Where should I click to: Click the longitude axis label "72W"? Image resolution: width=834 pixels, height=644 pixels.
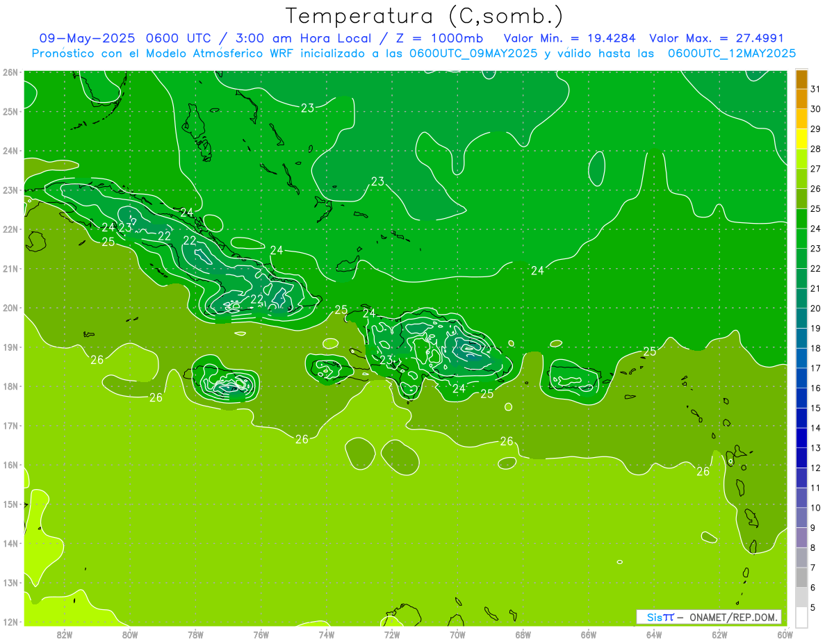click(392, 634)
